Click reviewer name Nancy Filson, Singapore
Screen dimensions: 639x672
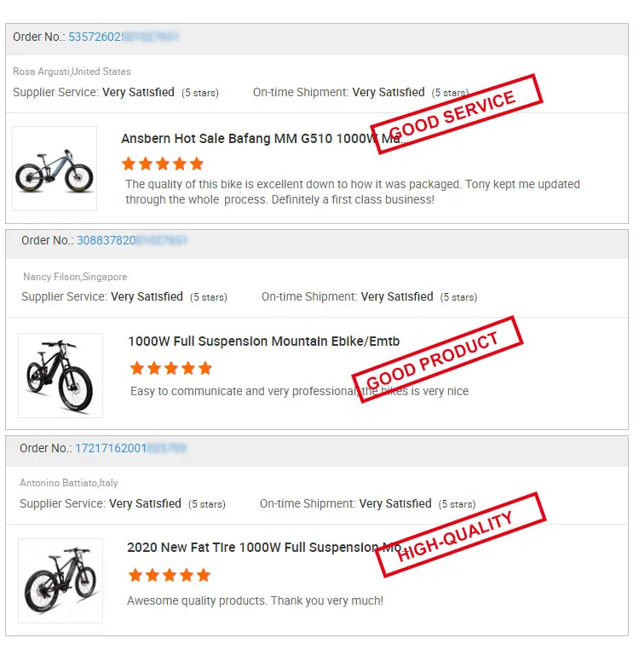coord(75,277)
